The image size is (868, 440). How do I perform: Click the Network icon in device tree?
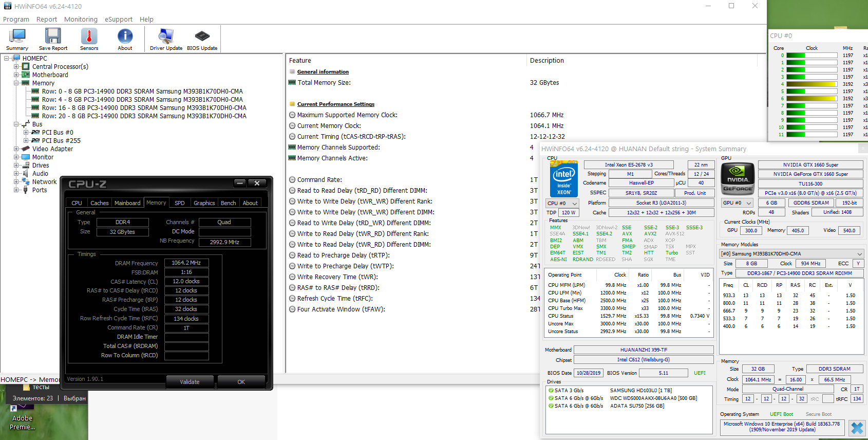(x=26, y=181)
